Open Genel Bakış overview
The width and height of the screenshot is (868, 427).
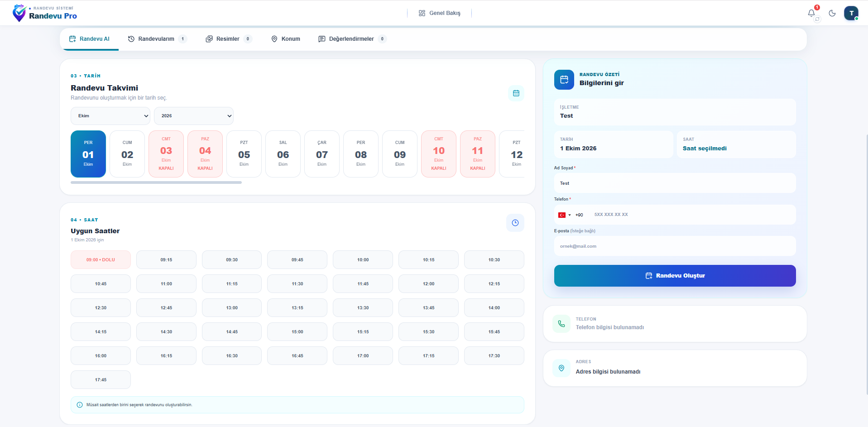[x=439, y=13]
